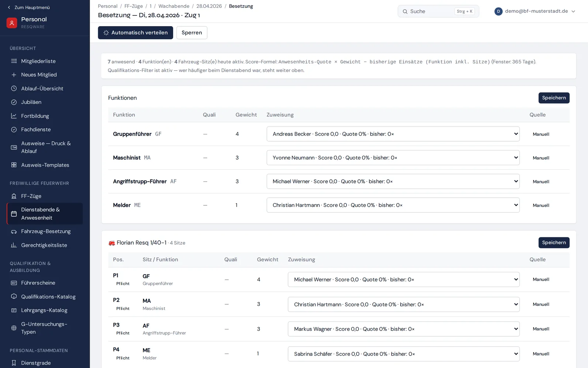Open the P1 seat assignment dropdown

pyautogui.click(x=404, y=280)
